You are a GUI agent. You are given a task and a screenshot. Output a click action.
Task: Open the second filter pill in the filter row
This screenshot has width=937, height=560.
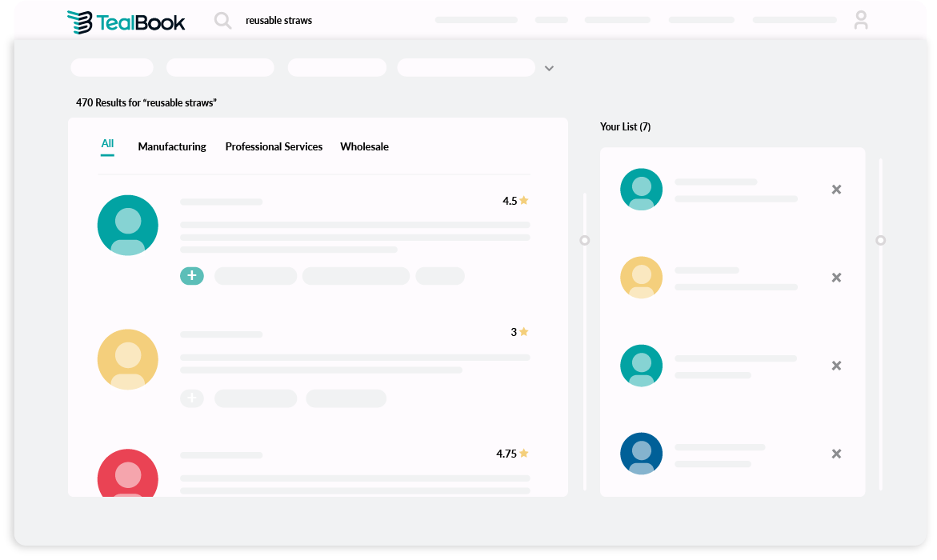coord(220,67)
